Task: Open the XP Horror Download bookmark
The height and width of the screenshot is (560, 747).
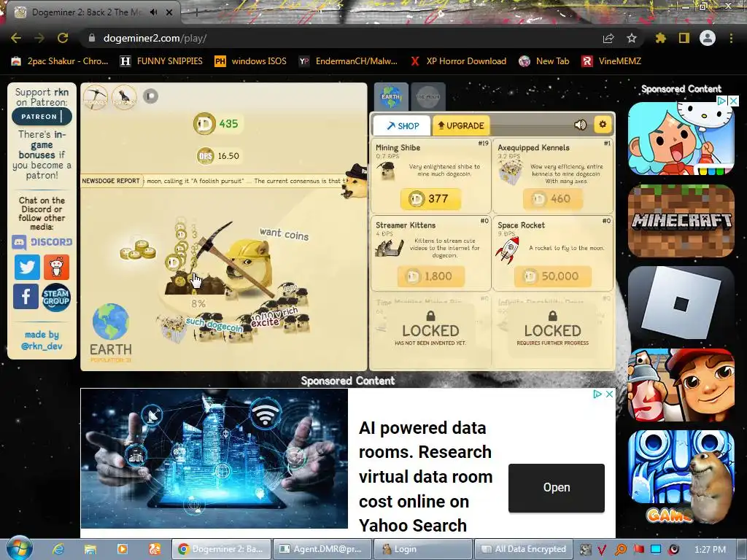Action: click(458, 61)
